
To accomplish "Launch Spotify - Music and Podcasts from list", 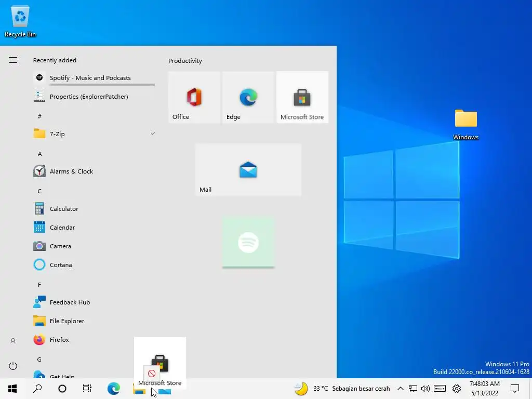I will point(94,78).
